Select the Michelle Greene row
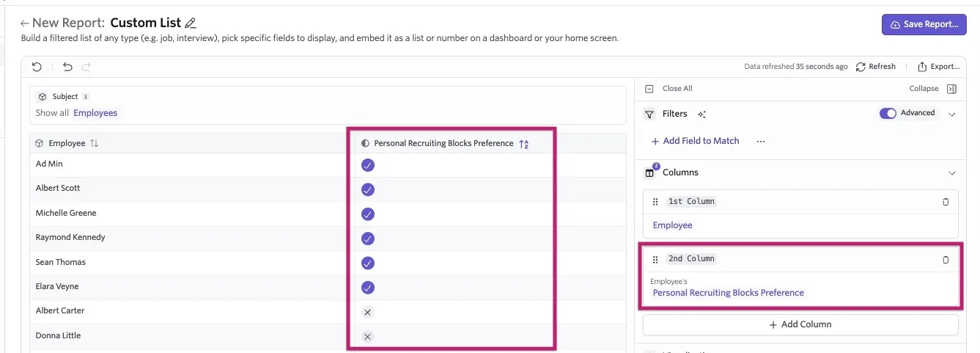The width and height of the screenshot is (980, 353). [x=328, y=214]
